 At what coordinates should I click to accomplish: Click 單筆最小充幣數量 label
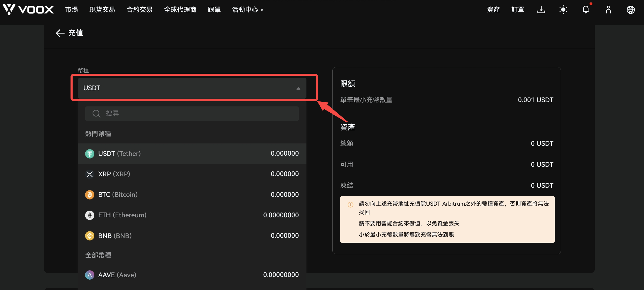pyautogui.click(x=366, y=100)
